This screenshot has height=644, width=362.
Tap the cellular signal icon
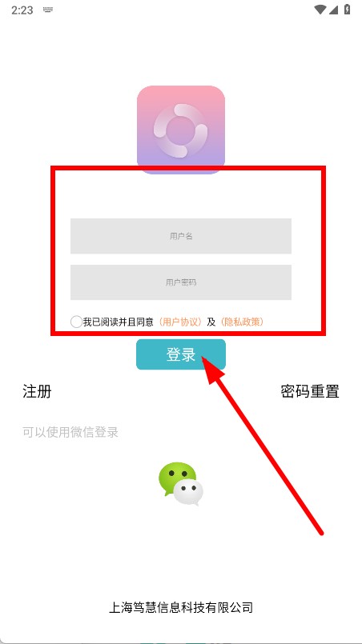click(334, 10)
